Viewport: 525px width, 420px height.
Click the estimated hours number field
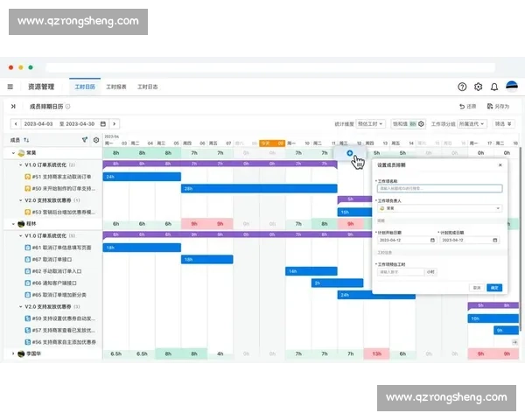[x=401, y=272]
